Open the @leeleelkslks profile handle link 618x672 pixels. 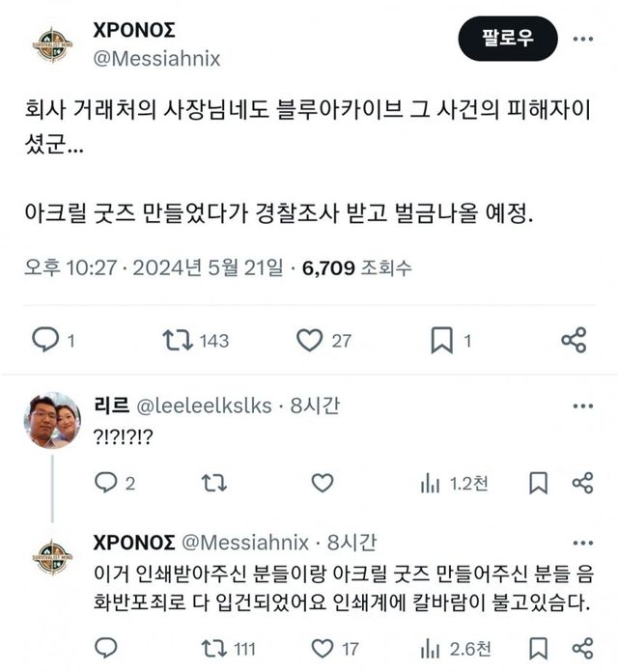204,406
